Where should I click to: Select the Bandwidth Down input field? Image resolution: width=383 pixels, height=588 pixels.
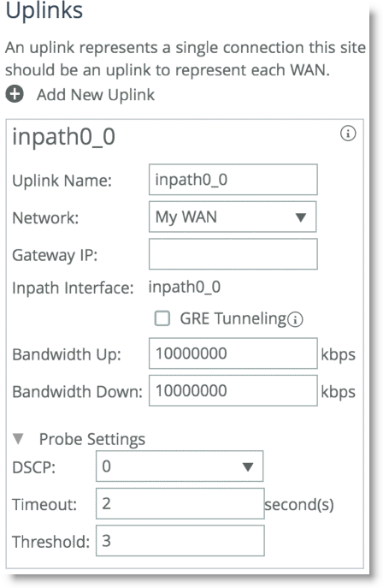pyautogui.click(x=233, y=391)
